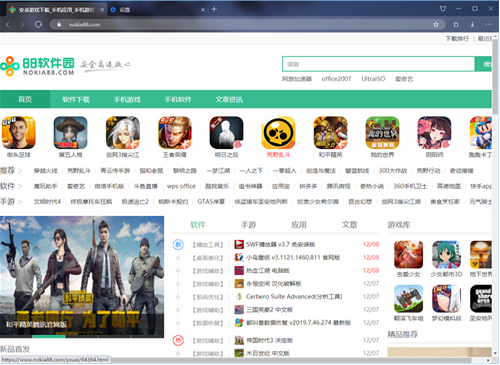500x365 pixels.
Task: Bookmark page with the star icon
Action: coord(436,24)
